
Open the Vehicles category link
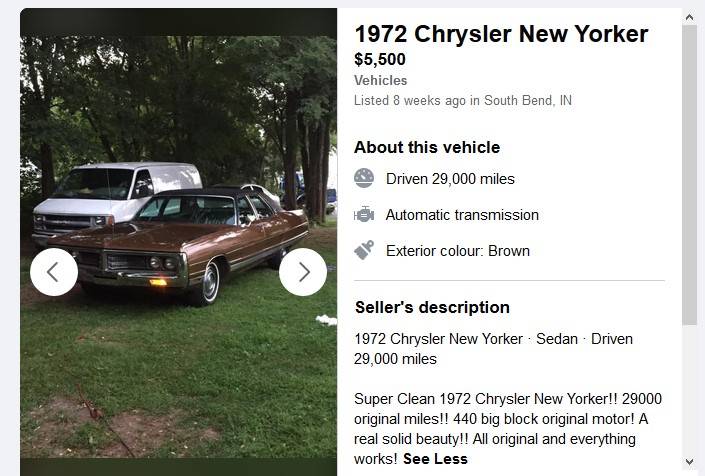point(381,80)
